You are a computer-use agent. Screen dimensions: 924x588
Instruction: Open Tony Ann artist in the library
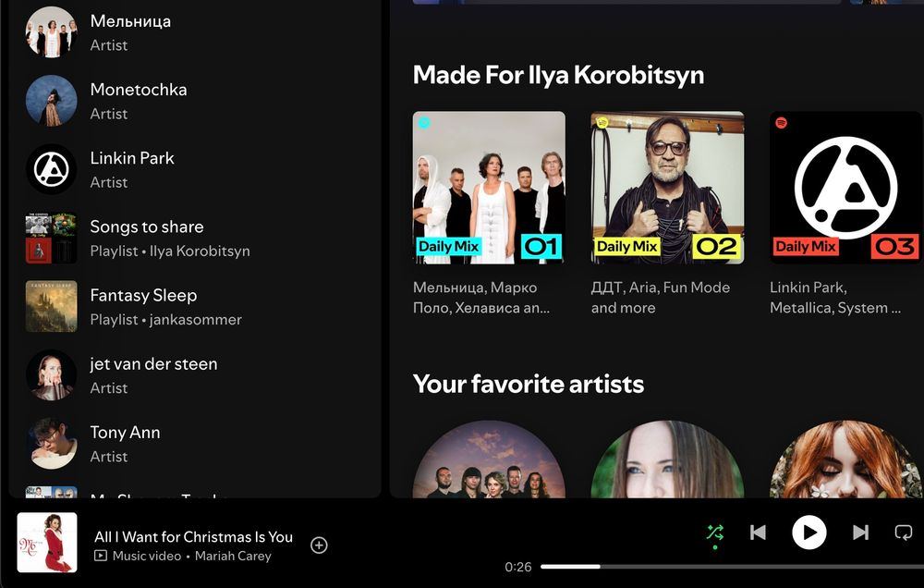(194, 444)
